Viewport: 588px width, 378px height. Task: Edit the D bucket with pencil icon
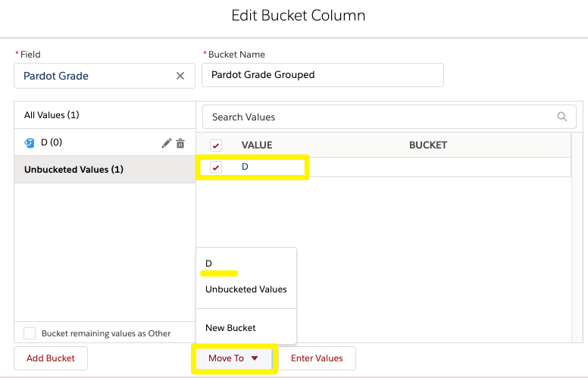[167, 143]
